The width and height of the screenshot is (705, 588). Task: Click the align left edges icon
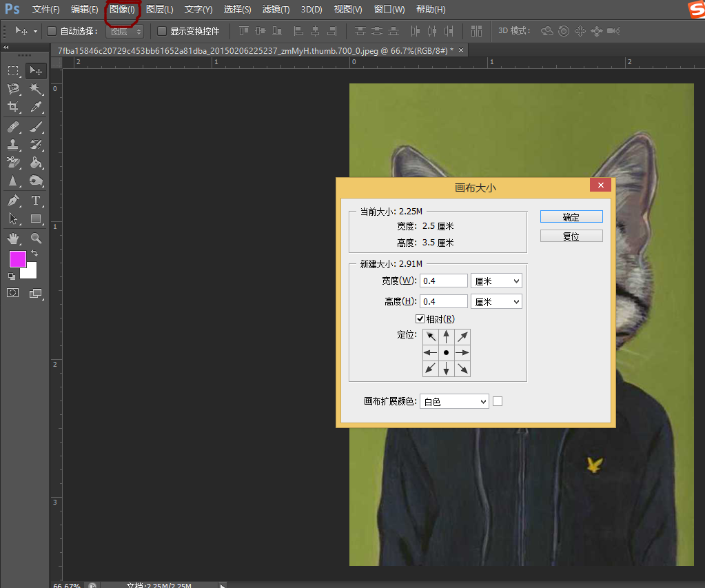298,31
